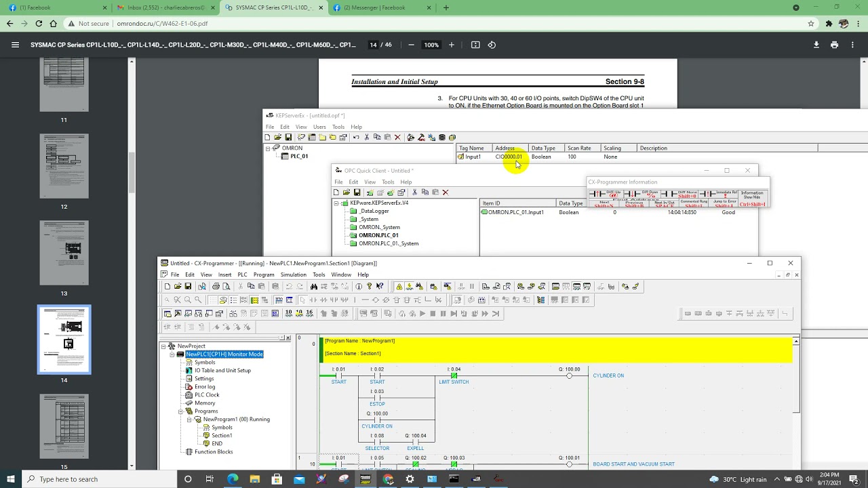868x488 pixels.
Task: Click the New icon in KEPServerEx toolbar
Action: click(x=269, y=138)
